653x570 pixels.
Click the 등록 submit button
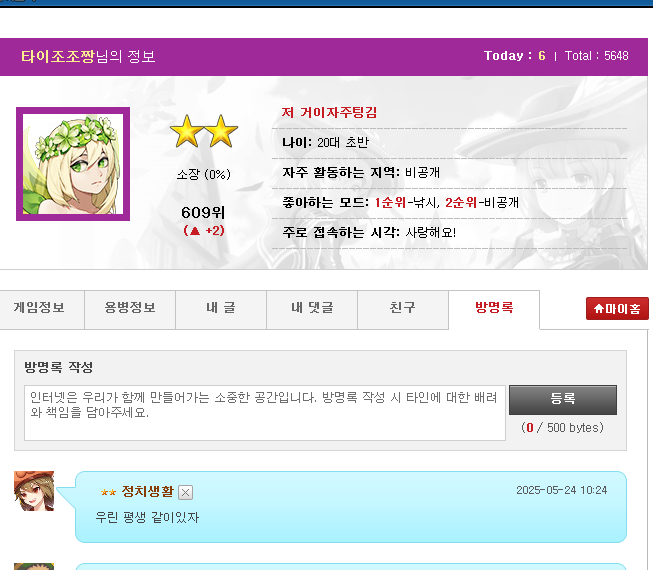(563, 400)
